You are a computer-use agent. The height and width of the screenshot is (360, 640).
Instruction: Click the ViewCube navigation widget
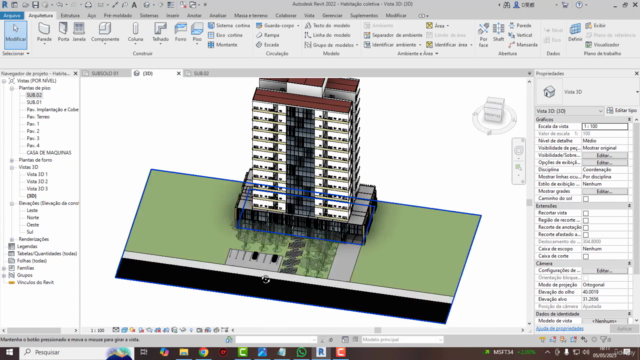493,115
